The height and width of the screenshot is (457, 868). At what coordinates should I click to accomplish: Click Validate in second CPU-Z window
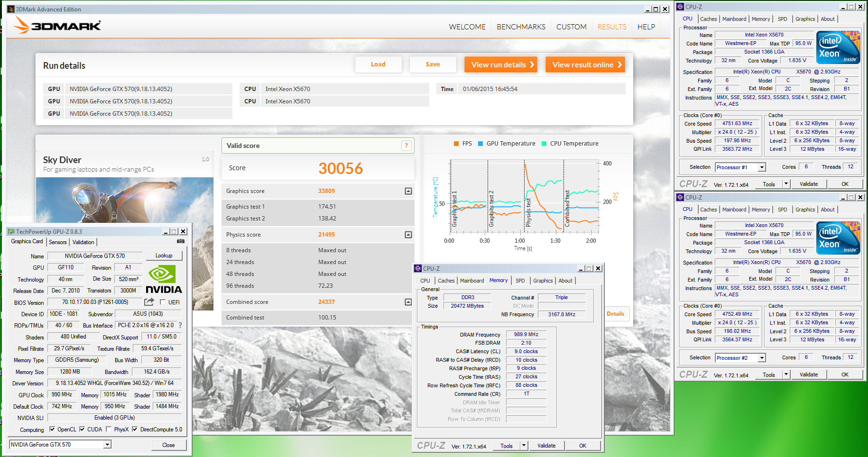(x=809, y=375)
